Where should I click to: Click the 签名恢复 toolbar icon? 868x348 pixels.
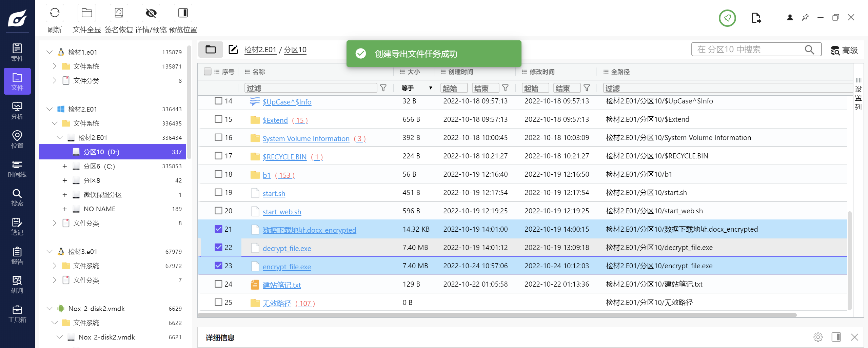point(119,13)
